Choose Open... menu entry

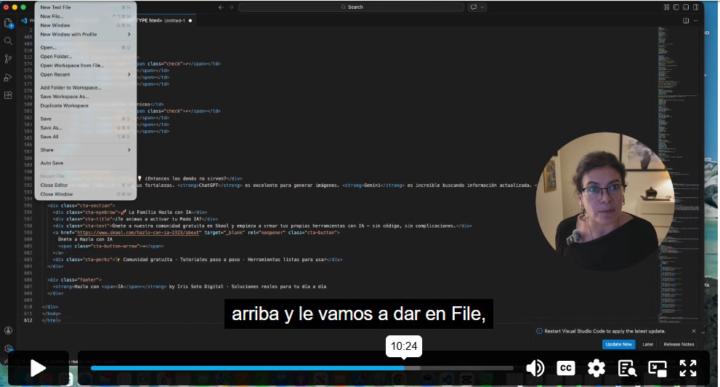click(85, 47)
